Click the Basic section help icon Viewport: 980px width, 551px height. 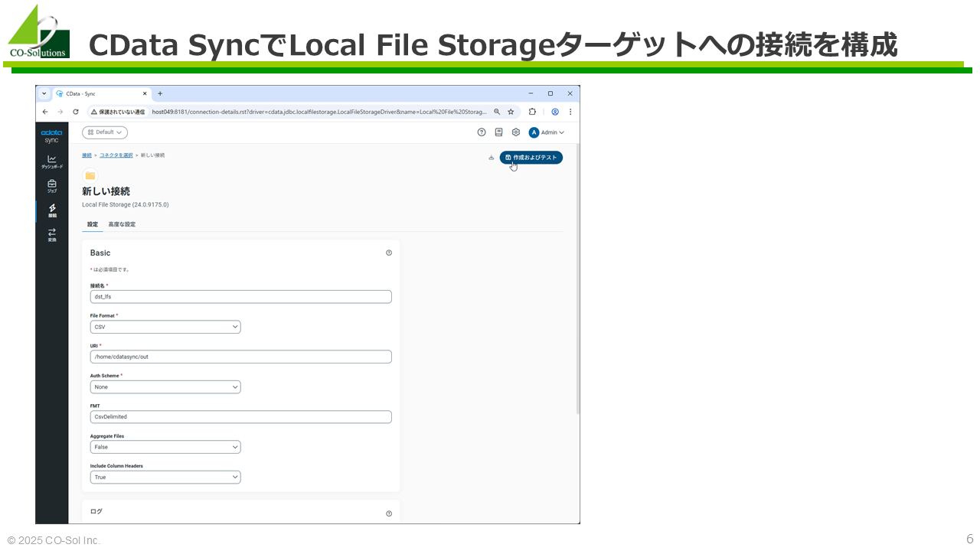(x=389, y=253)
